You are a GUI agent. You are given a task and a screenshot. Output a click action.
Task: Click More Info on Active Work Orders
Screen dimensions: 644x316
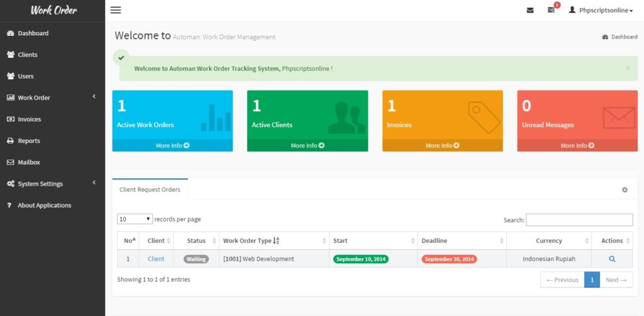(x=172, y=145)
